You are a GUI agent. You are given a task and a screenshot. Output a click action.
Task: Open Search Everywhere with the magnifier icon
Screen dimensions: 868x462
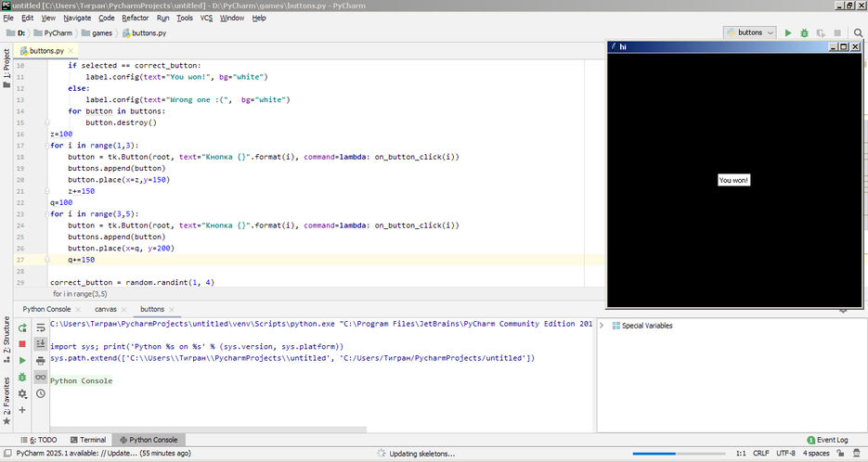pyautogui.click(x=858, y=33)
